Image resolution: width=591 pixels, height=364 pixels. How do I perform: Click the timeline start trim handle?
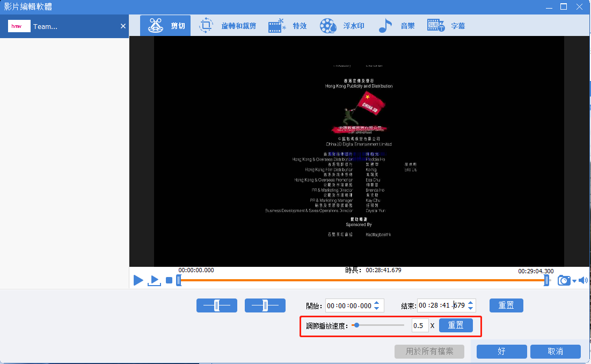(x=179, y=280)
